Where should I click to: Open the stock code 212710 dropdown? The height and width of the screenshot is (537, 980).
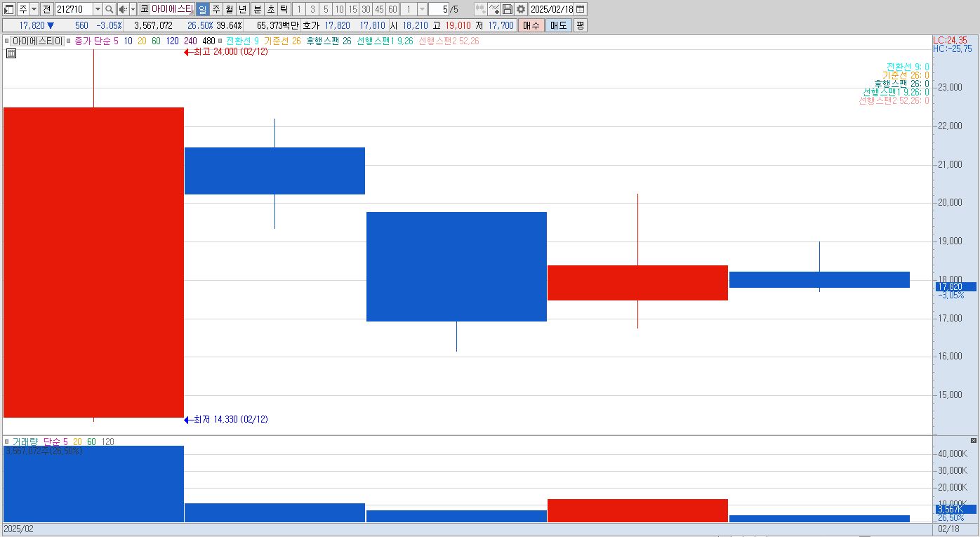pos(98,9)
